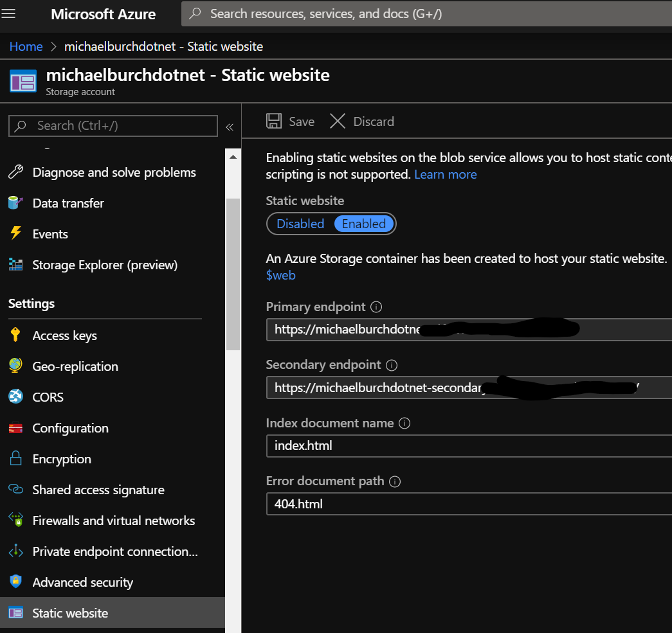Click the CORS icon
The width and height of the screenshot is (672, 633).
[16, 397]
